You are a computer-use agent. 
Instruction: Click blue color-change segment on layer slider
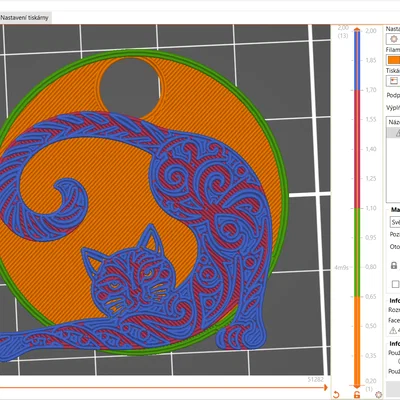(x=357, y=60)
